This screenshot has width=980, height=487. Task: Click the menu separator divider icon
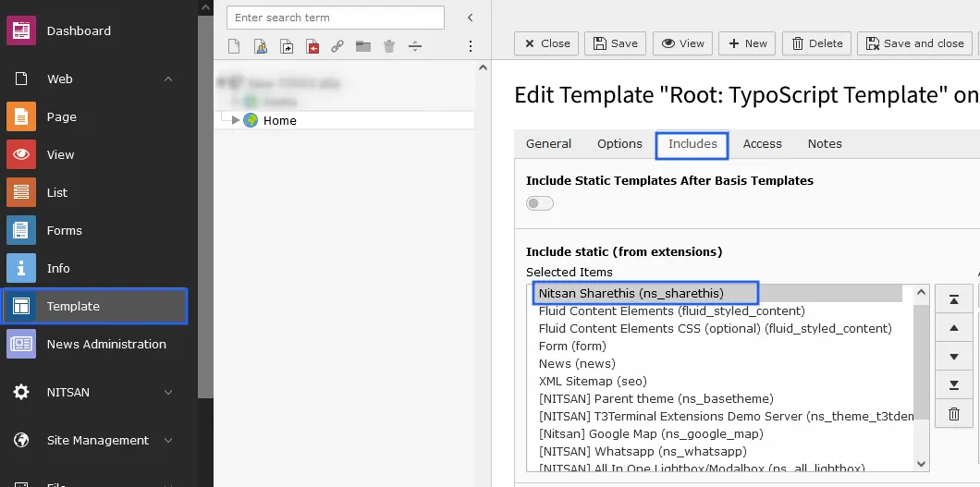(x=415, y=46)
